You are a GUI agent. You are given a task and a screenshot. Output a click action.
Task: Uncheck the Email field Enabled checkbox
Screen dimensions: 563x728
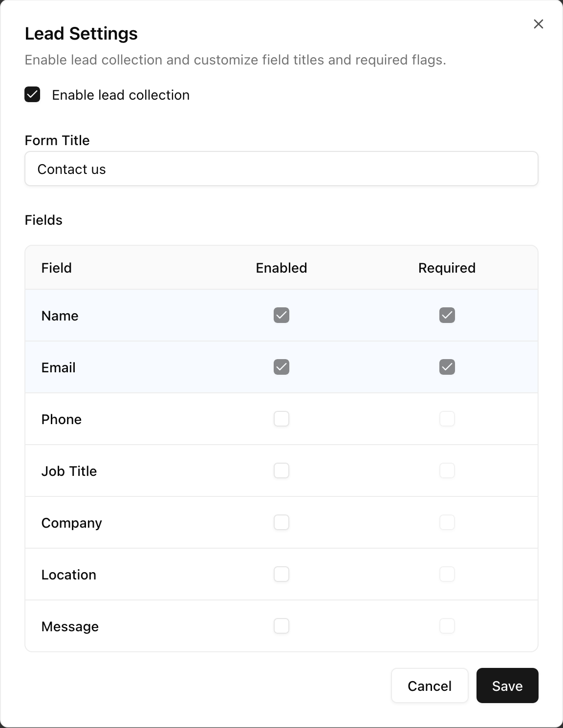pyautogui.click(x=281, y=367)
